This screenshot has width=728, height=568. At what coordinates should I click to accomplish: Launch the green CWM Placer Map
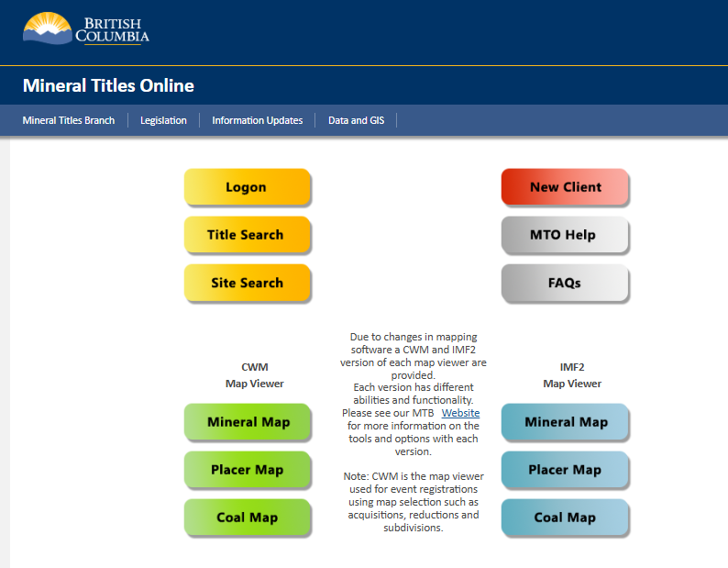(247, 470)
